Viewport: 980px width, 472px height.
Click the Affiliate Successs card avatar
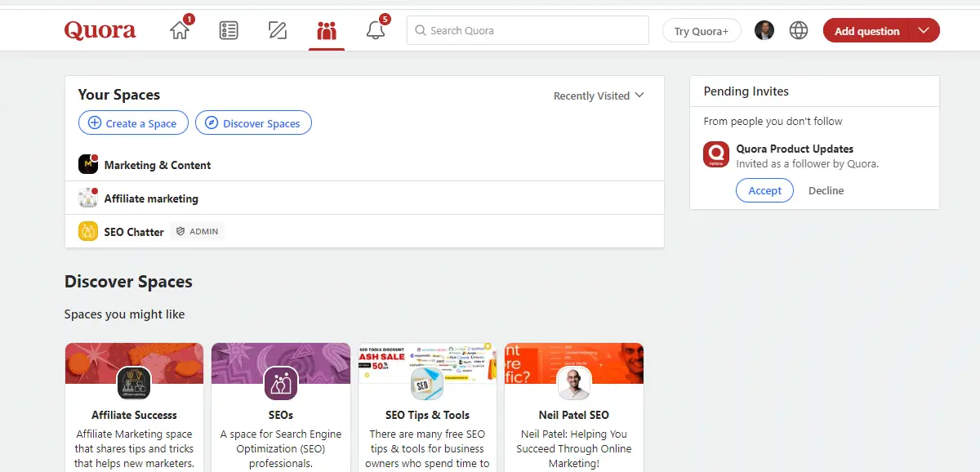[134, 384]
